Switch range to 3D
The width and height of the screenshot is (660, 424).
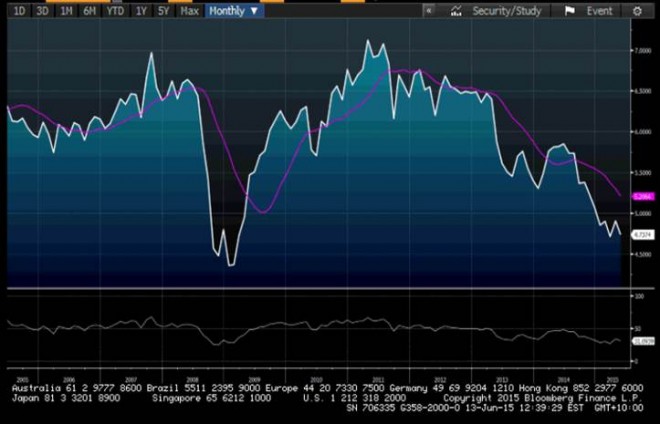point(42,11)
